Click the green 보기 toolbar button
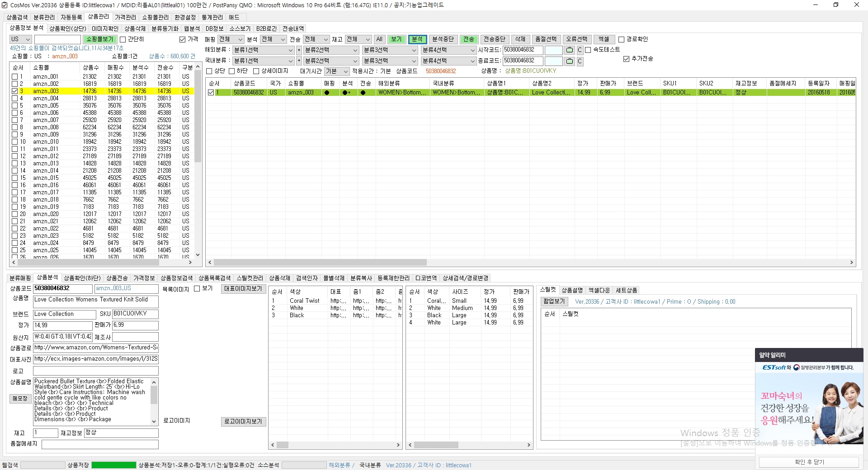The image size is (868, 470). pos(396,39)
